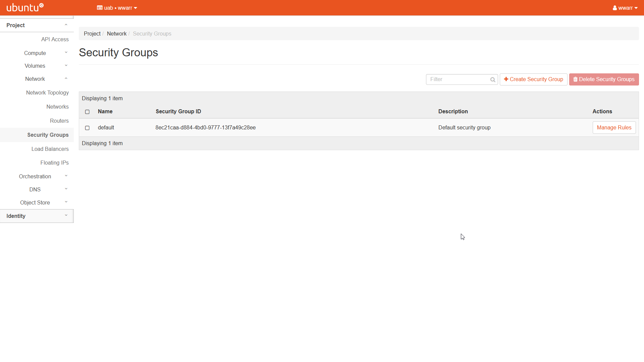The height and width of the screenshot is (362, 644).
Task: Click the Network breadcrumb link
Action: pos(117,34)
